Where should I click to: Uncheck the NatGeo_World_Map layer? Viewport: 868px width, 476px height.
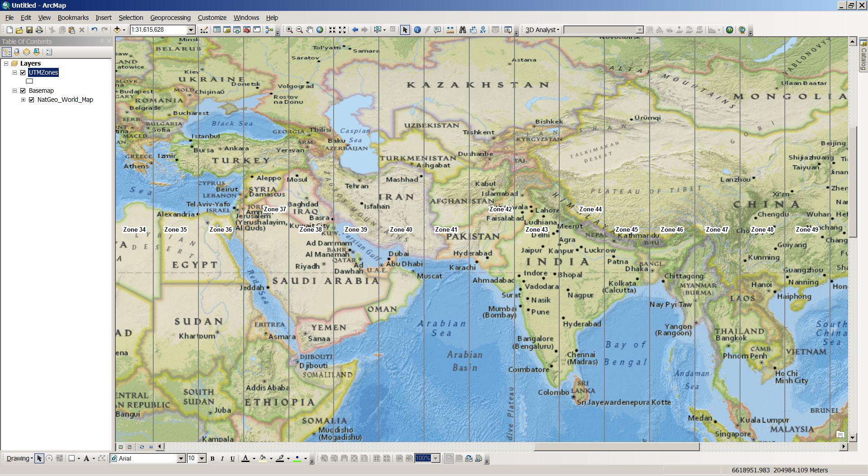[x=32, y=100]
